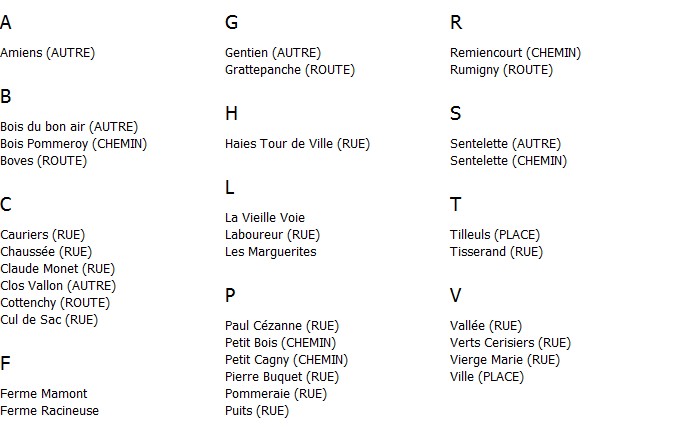Screen dimensions: 675x427
Task: Choose Petit Cagny (CHEMIN)
Action: click(286, 360)
